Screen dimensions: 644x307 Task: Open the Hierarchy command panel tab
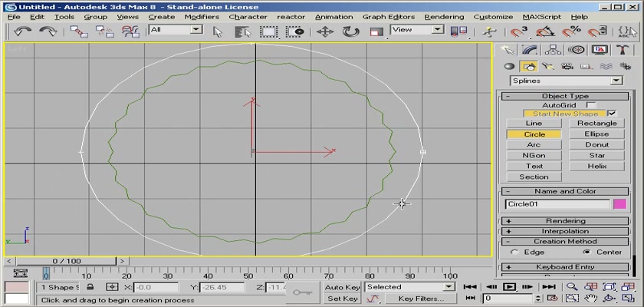pos(553,50)
